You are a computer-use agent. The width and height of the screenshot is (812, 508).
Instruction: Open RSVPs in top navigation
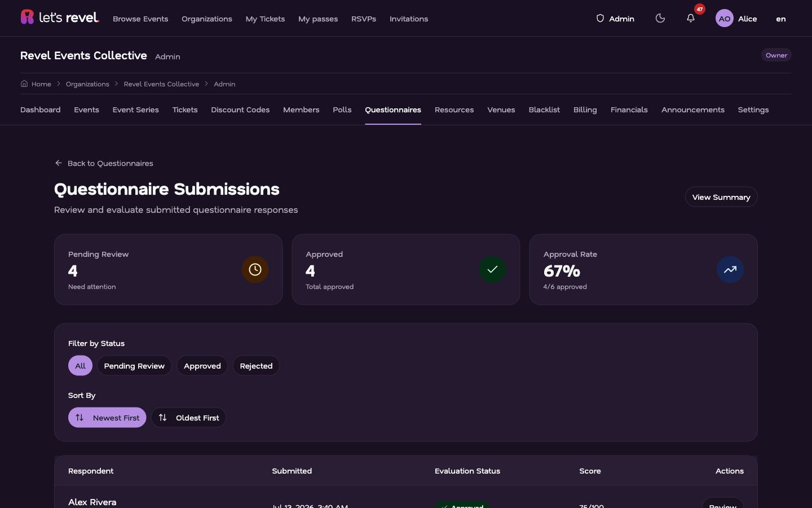pyautogui.click(x=364, y=19)
